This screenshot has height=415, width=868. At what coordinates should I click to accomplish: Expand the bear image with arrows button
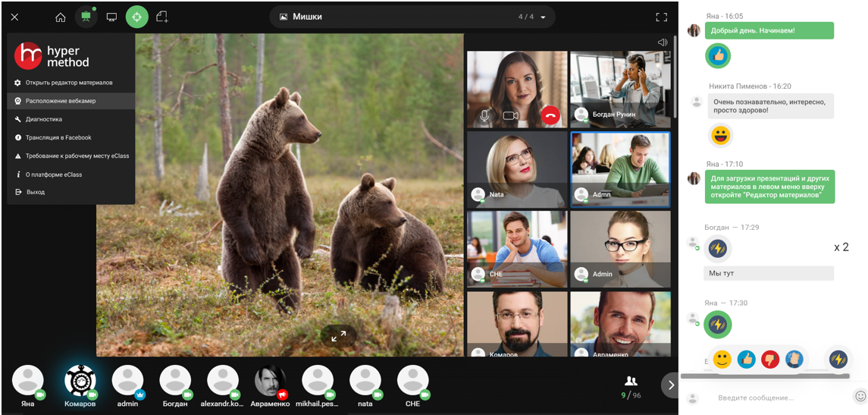(339, 336)
